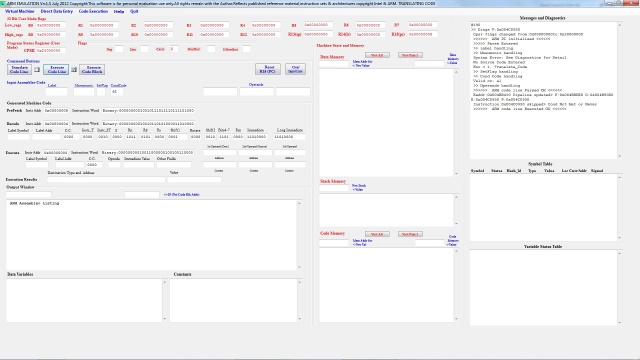
Task: Click the Messages and Diagnostics scrollbar down arrow
Action: click(620, 156)
